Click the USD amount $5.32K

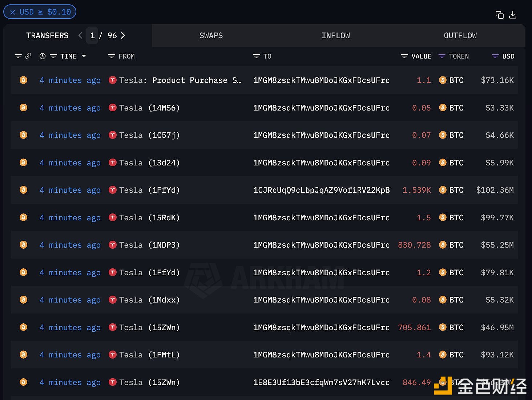(x=500, y=300)
